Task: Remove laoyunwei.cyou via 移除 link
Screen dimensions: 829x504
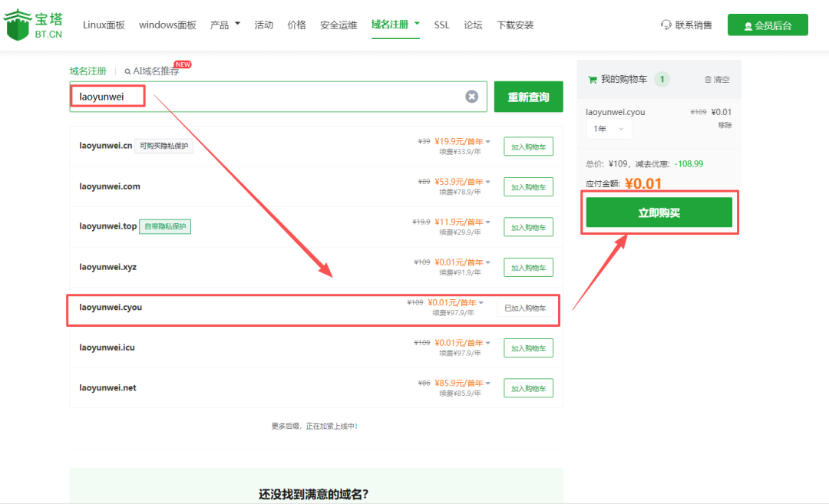Action: [725, 125]
